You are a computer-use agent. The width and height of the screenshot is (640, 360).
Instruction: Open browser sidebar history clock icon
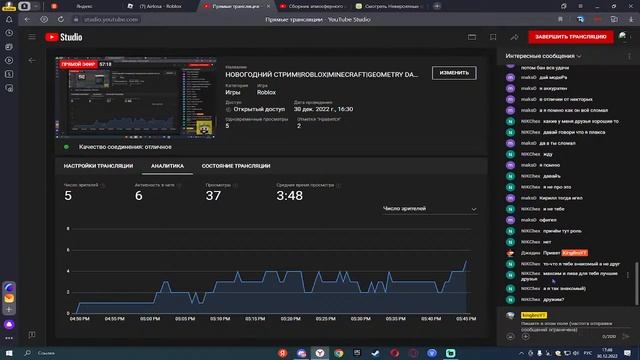[x=9, y=33]
